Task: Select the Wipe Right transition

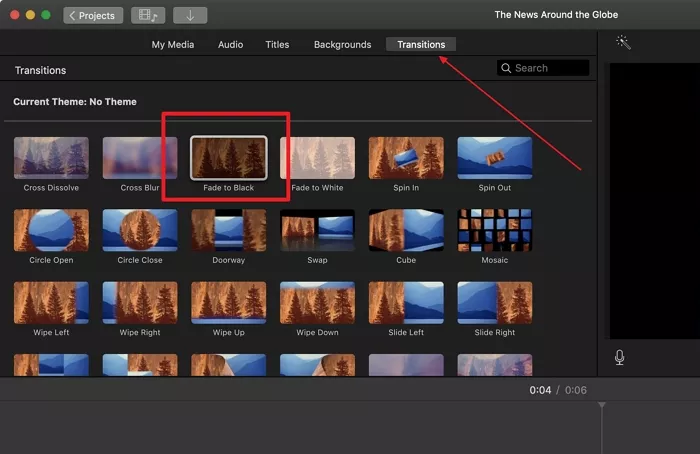Action: [140, 302]
